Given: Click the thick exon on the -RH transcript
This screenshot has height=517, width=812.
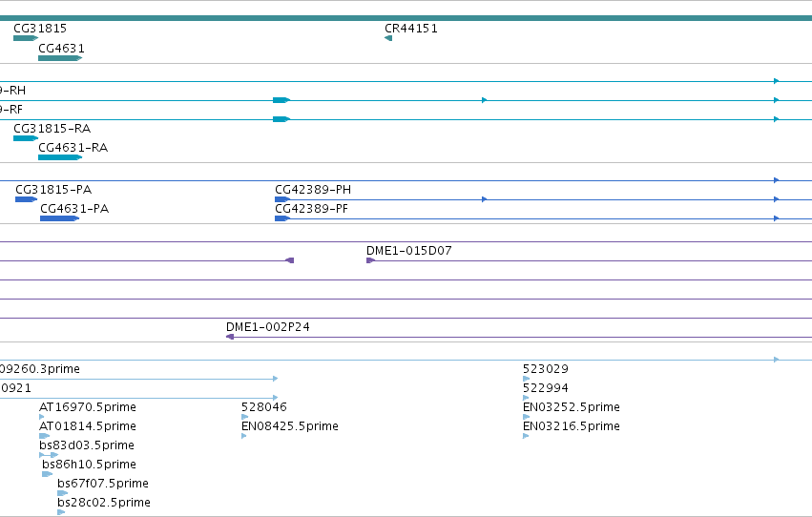Looking at the screenshot, I should (281, 100).
